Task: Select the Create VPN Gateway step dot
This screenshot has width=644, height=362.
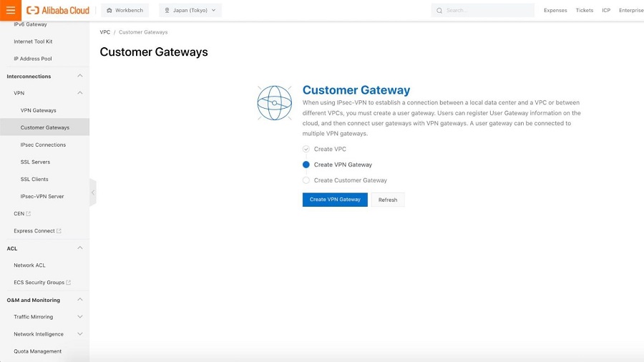Action: click(x=306, y=165)
